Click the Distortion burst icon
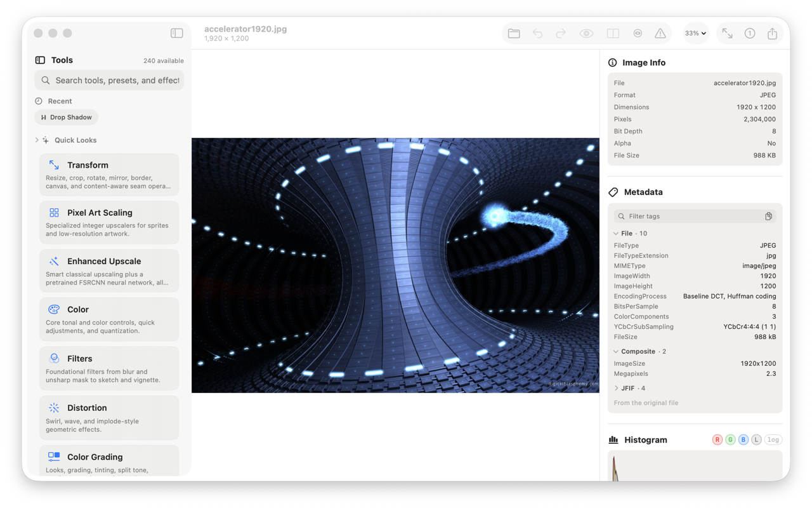 click(x=54, y=408)
